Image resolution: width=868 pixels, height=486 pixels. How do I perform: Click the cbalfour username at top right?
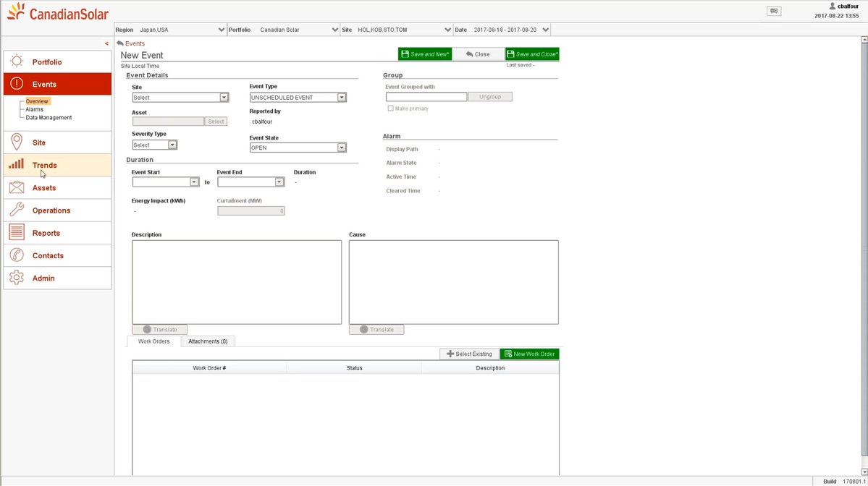pos(848,6)
